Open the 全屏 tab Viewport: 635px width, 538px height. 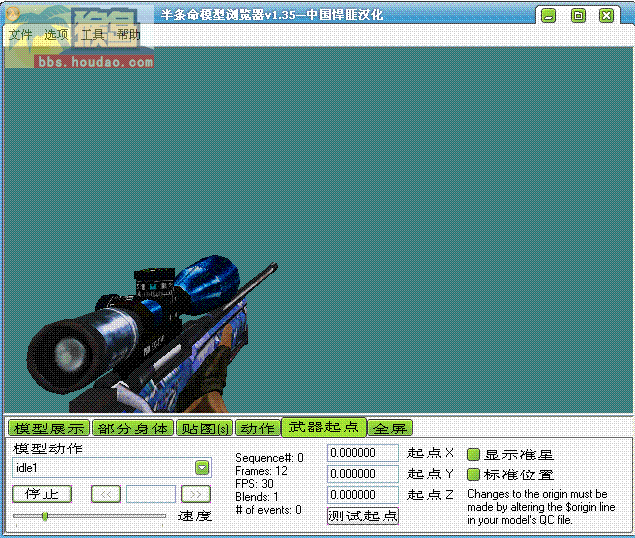390,428
